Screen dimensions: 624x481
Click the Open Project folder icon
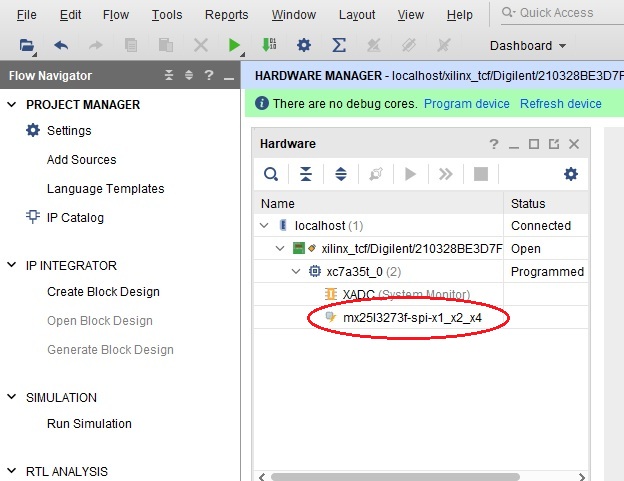click(27, 45)
